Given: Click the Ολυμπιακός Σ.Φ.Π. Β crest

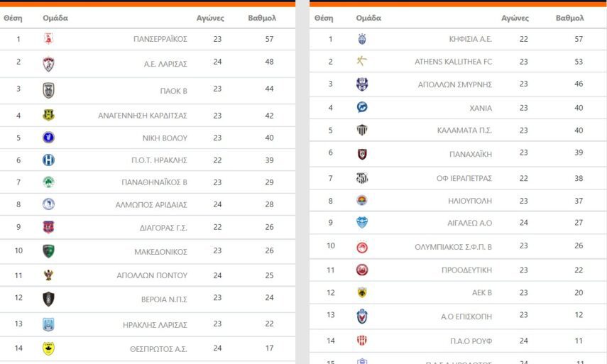Looking at the screenshot, I should [362, 247].
